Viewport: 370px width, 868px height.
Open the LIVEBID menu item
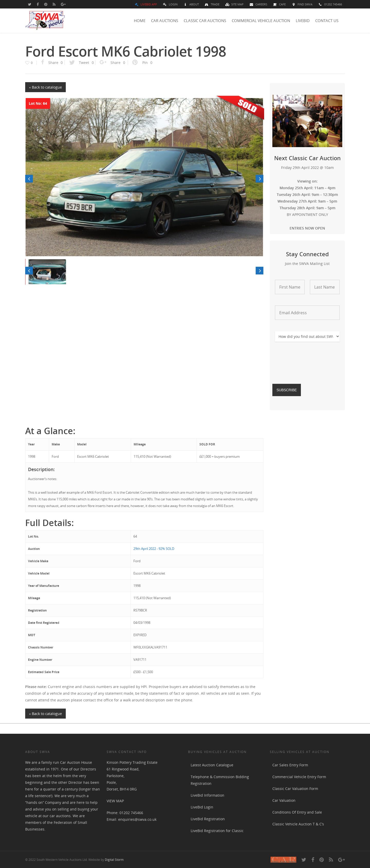pos(302,21)
